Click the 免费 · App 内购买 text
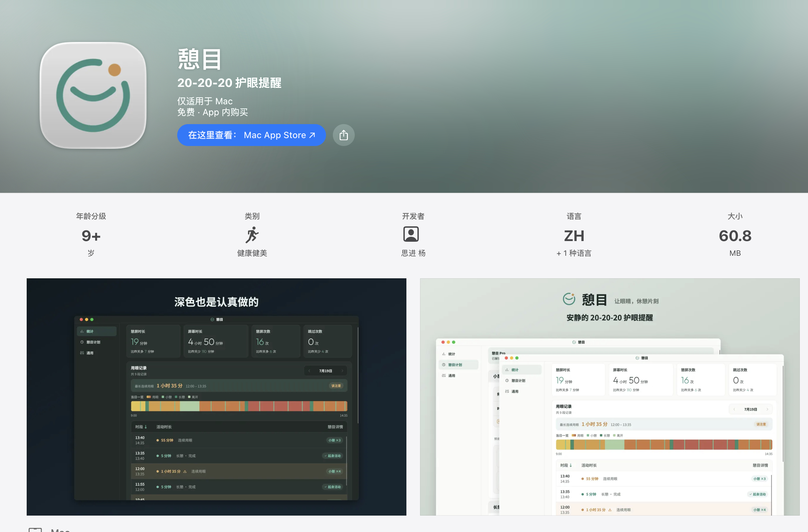The image size is (808, 532). click(x=212, y=112)
